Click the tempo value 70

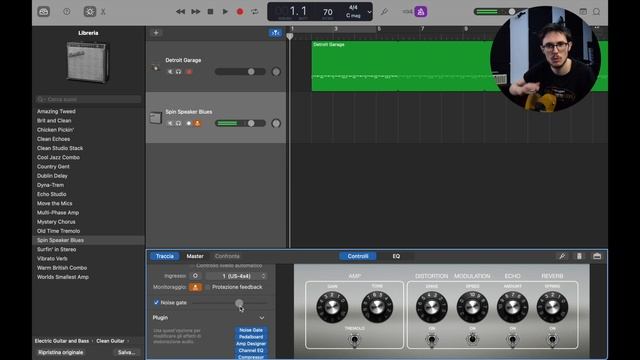click(x=327, y=12)
